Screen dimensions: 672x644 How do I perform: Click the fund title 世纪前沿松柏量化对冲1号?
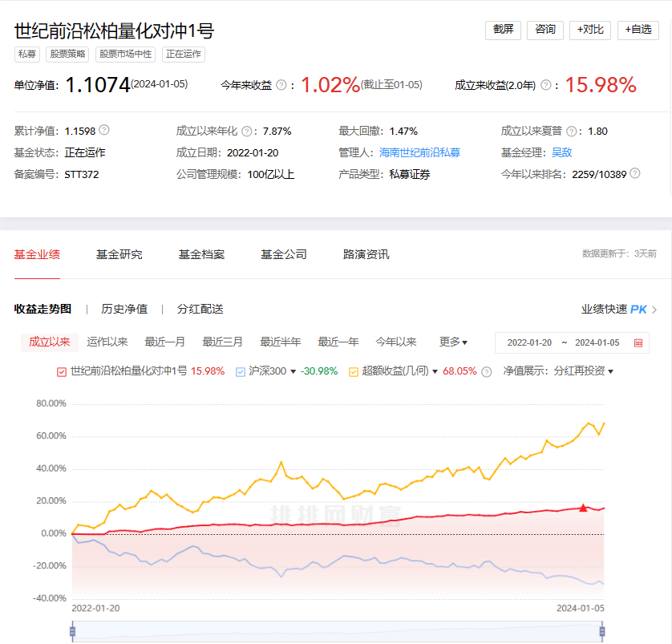[115, 30]
